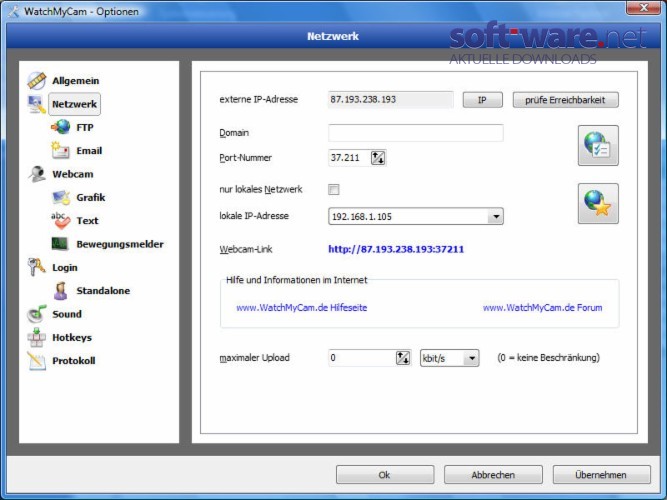Image resolution: width=667 pixels, height=500 pixels.
Task: Click the WatchMyCam title bar icon
Action: 13,11
